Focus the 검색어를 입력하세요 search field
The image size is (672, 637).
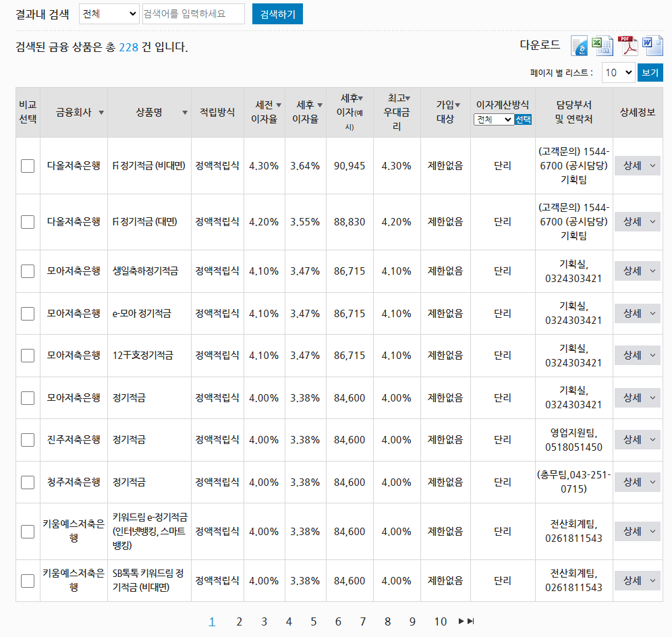[x=193, y=14]
